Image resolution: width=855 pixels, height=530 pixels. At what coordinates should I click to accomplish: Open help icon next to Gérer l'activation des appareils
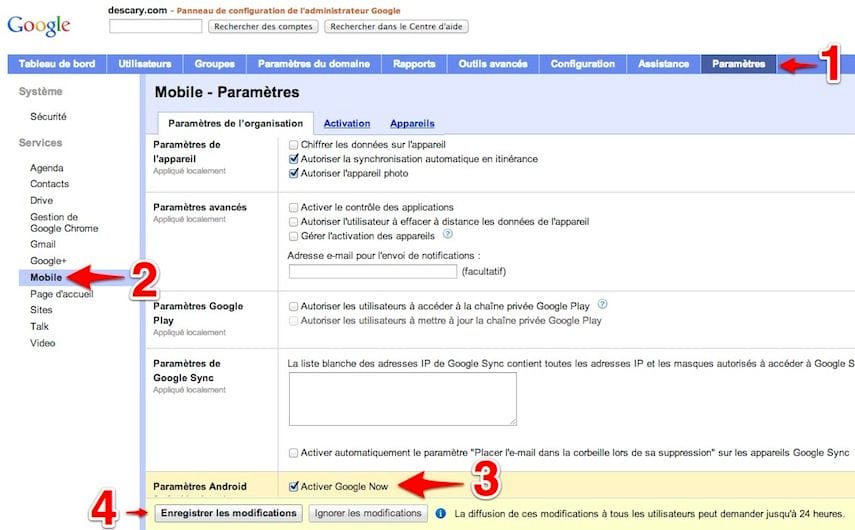[x=448, y=234]
